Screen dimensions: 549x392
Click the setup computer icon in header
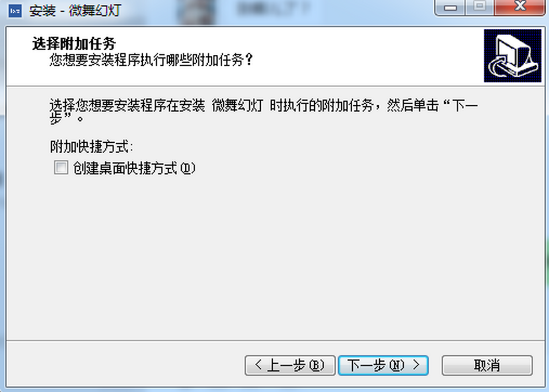point(512,56)
